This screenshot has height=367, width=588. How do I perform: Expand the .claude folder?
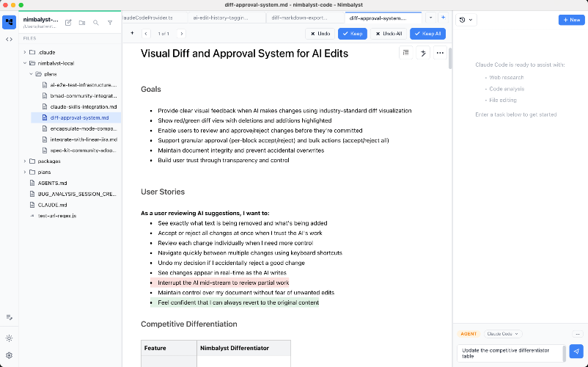tap(25, 52)
